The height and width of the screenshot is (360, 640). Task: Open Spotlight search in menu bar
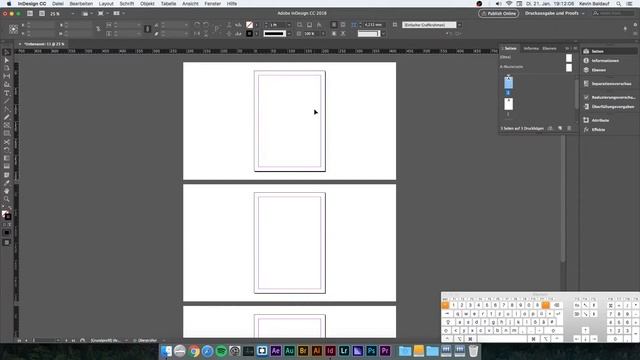pos(619,4)
